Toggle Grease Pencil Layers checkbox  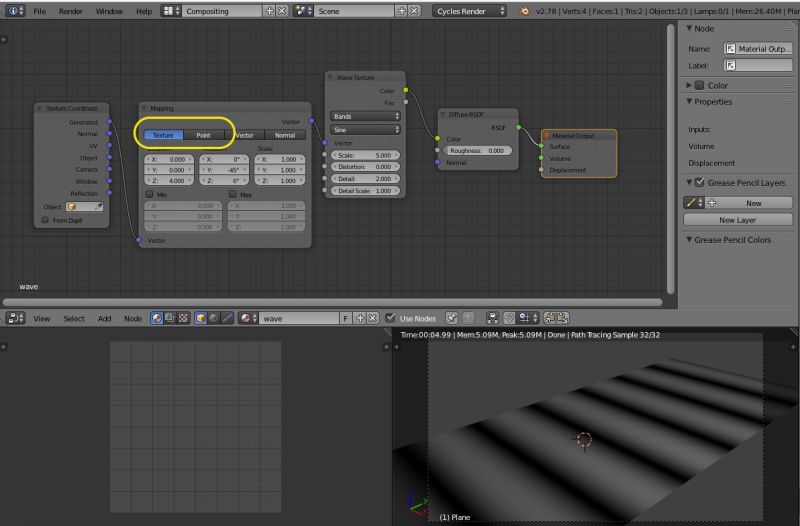click(699, 182)
